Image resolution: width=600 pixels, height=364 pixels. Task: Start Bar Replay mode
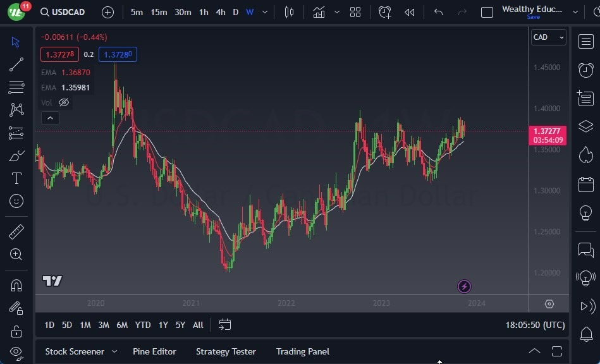[x=409, y=11]
